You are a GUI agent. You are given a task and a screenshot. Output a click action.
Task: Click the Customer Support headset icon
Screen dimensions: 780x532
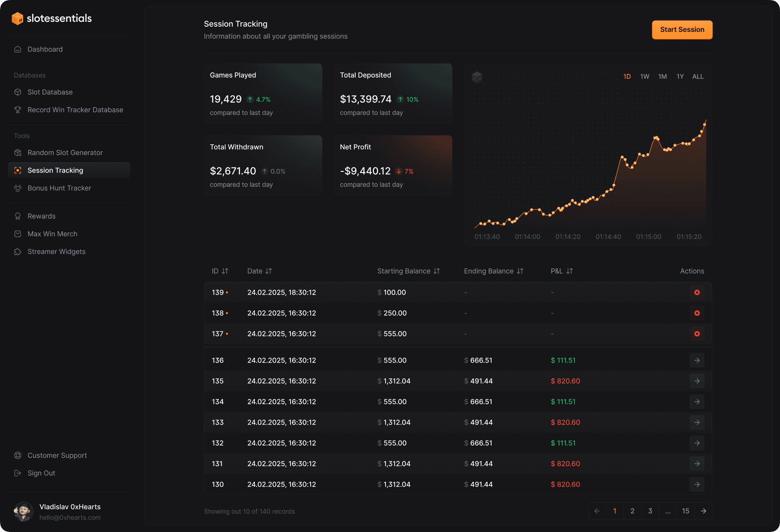tap(17, 455)
